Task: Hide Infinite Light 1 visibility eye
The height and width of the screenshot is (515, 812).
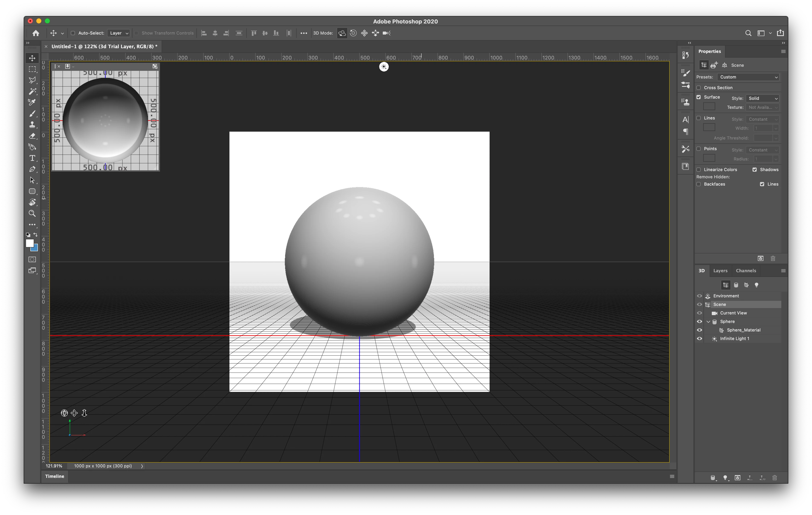Action: tap(699, 339)
